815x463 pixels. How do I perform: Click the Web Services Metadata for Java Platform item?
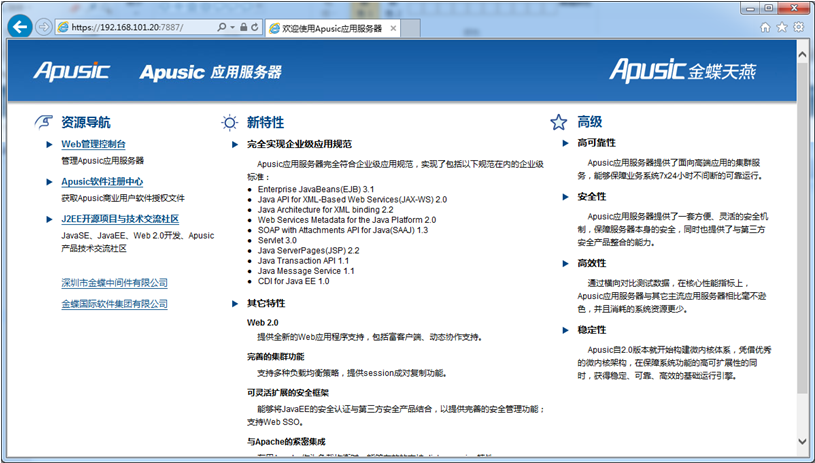[347, 220]
